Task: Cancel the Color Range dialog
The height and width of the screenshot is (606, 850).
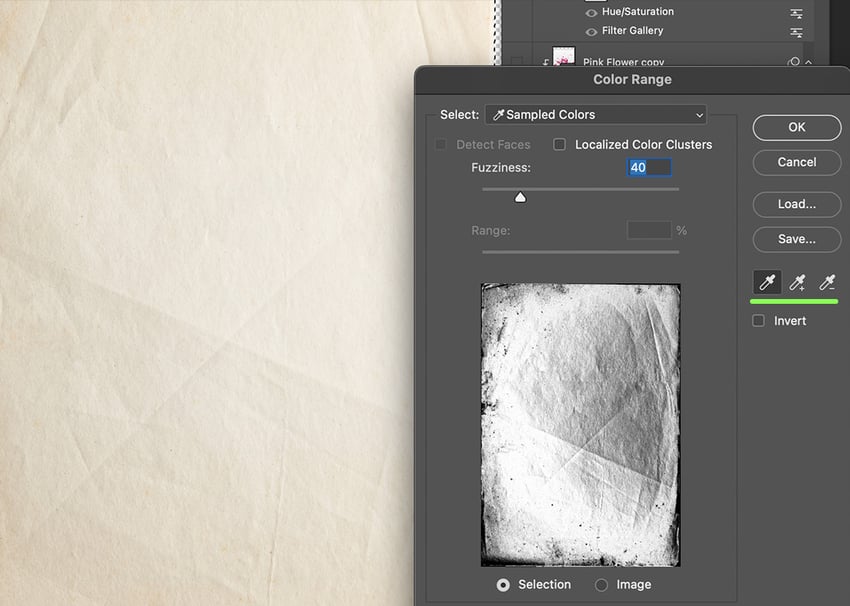Action: pyautogui.click(x=796, y=162)
